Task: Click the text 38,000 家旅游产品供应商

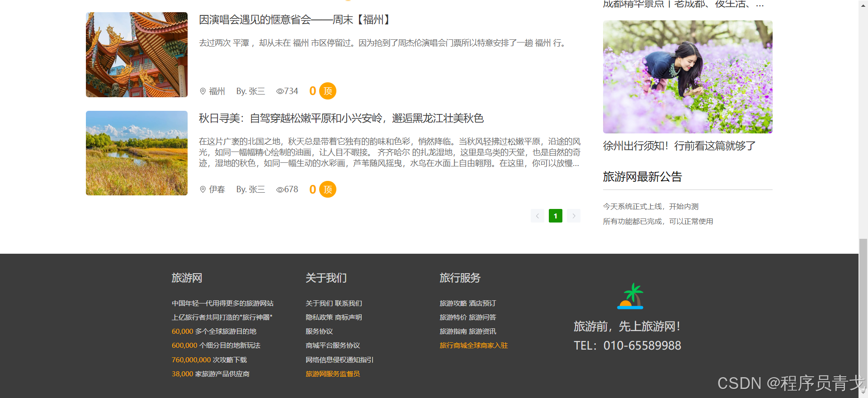Action: pyautogui.click(x=211, y=374)
